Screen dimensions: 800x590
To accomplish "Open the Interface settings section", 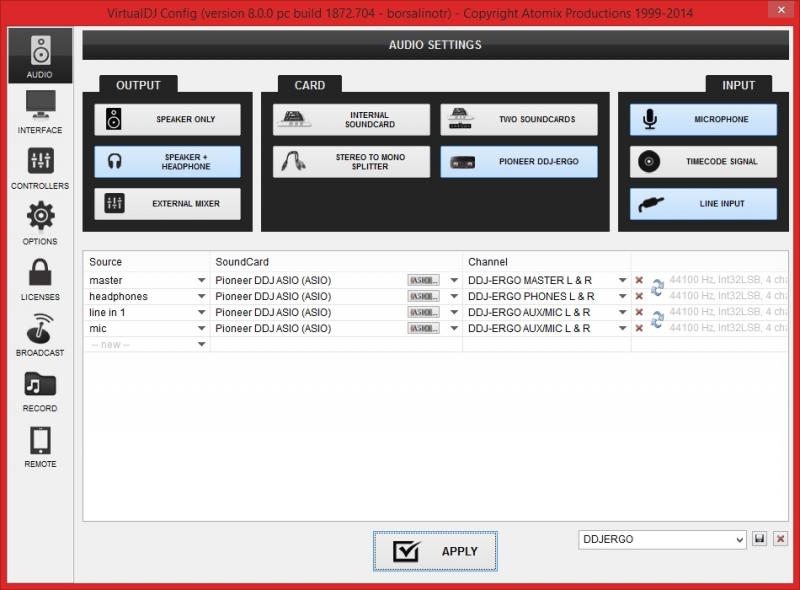I will 40,112.
